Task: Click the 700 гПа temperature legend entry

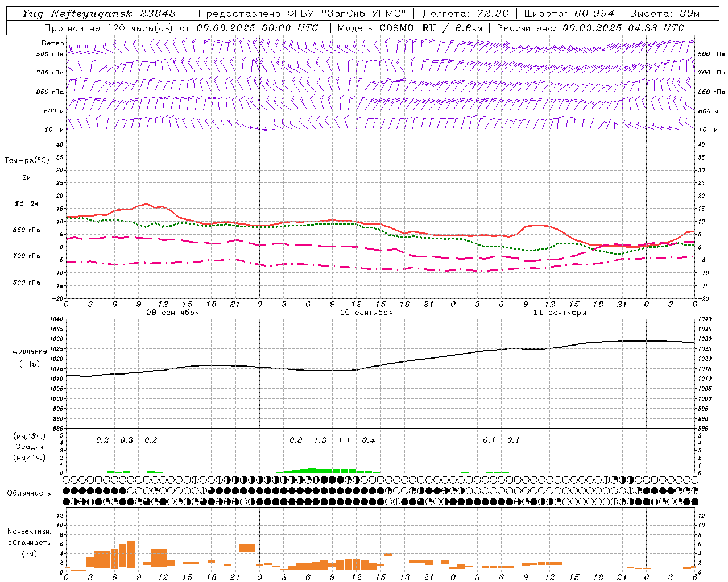Action: tap(27, 256)
